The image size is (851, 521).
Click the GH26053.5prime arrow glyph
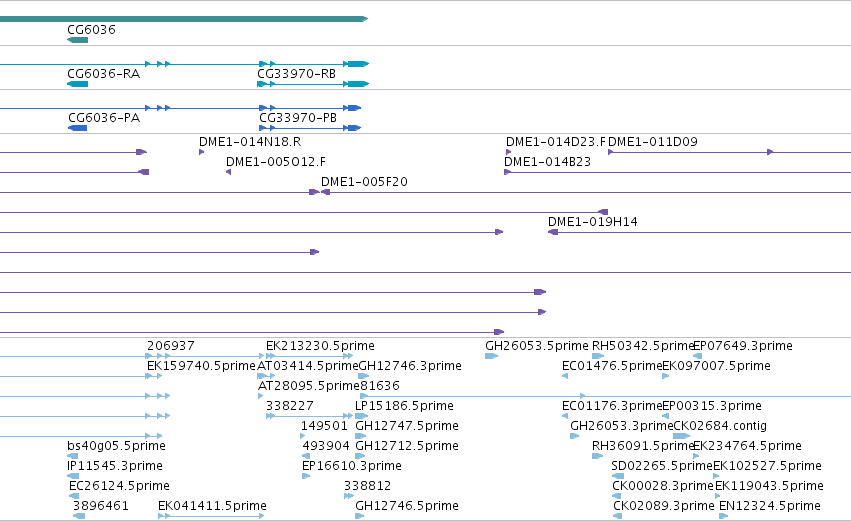click(491, 356)
